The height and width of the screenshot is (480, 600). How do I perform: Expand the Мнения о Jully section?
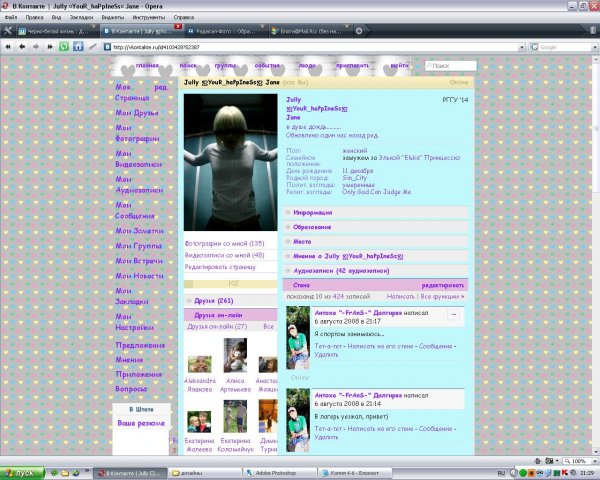(x=375, y=256)
